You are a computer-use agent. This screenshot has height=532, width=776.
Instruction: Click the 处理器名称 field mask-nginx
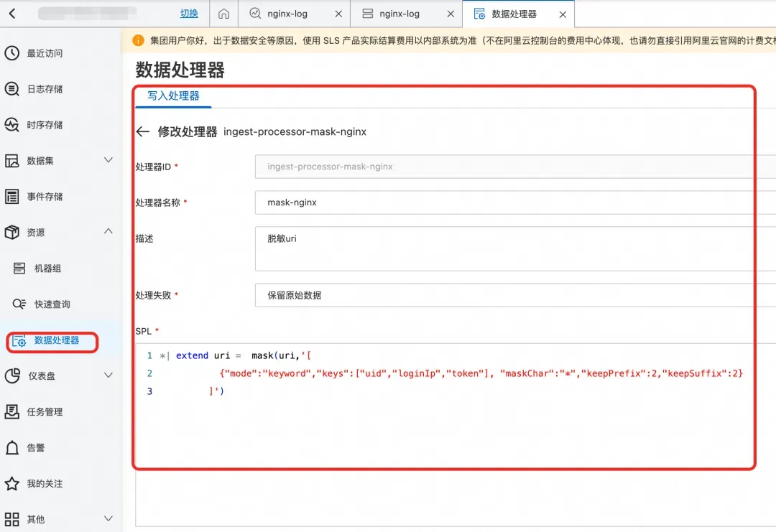[x=515, y=202]
